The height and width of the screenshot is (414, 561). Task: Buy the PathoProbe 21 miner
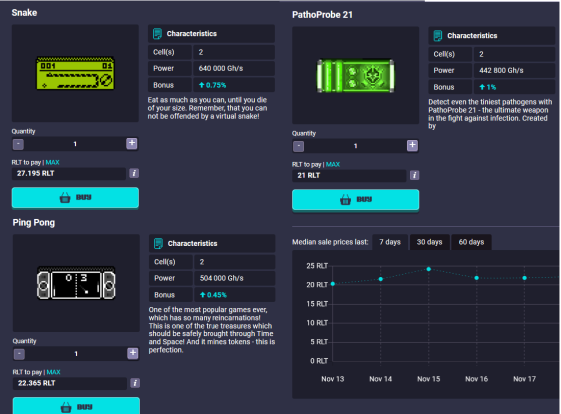coord(355,200)
